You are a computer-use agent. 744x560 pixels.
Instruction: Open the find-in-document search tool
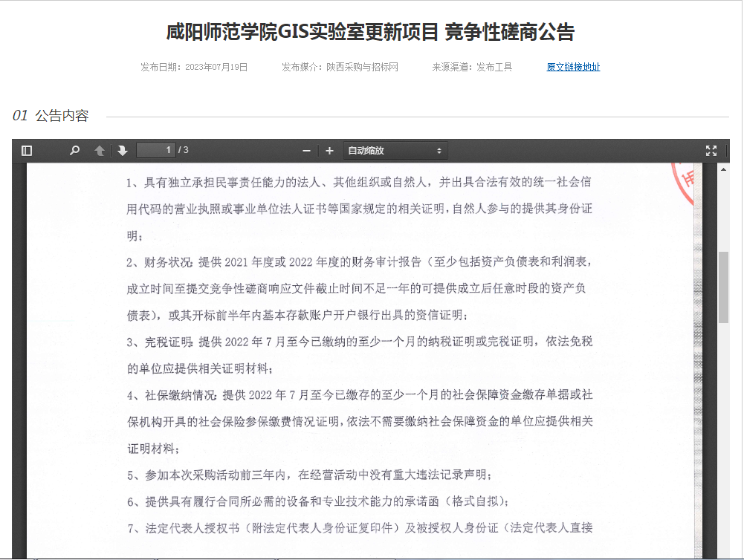pyautogui.click(x=74, y=151)
